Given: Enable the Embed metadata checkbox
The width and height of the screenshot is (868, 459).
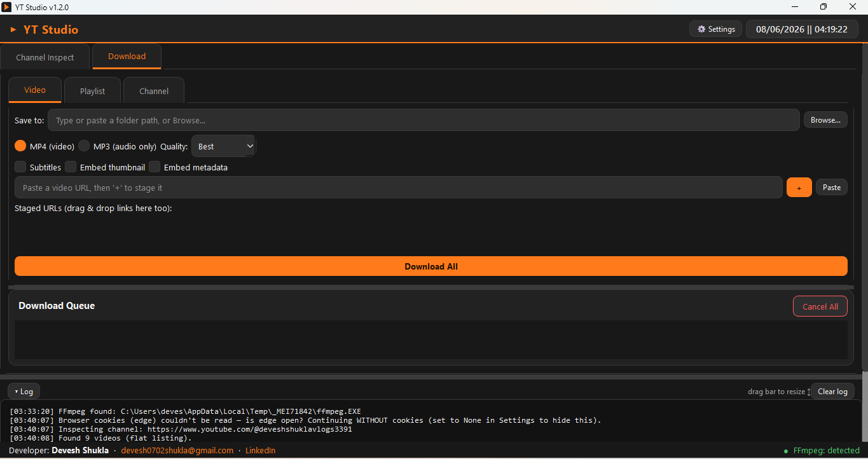Looking at the screenshot, I should 155,167.
